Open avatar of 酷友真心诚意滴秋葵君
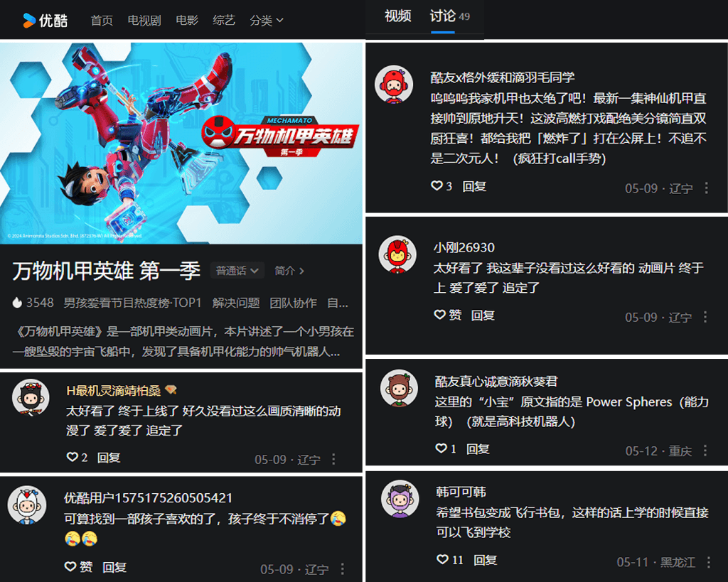The image size is (728, 582). (399, 389)
